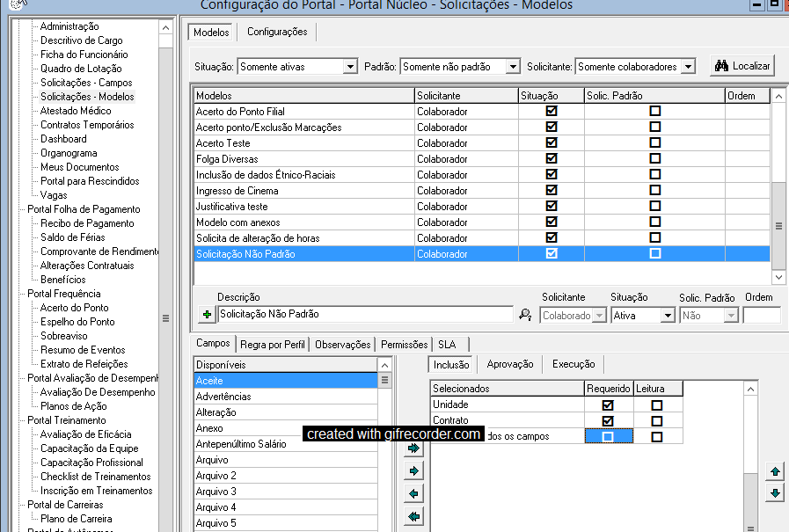Open the Situação filter dropdown

coord(350,67)
